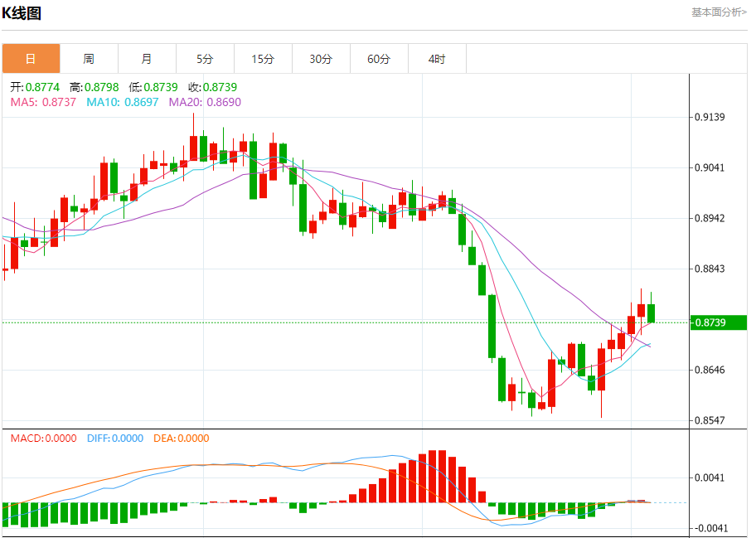Click the -0.0041 MACD axis label
The width and height of the screenshot is (756, 538).
(x=710, y=528)
